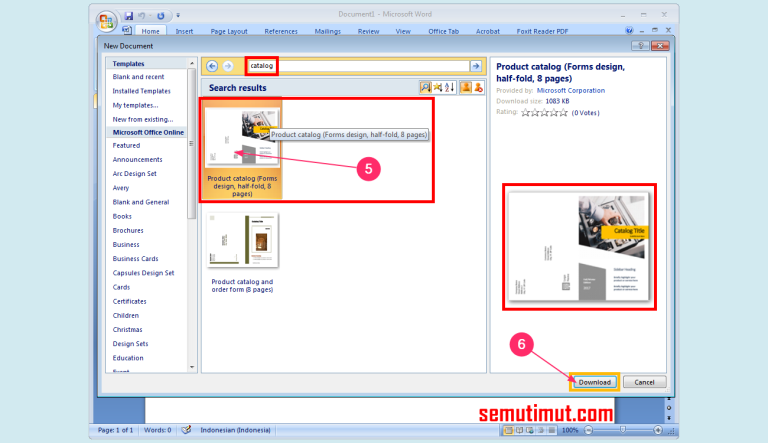Switch to Draft view
768x443 pixels.
[x=552, y=430]
